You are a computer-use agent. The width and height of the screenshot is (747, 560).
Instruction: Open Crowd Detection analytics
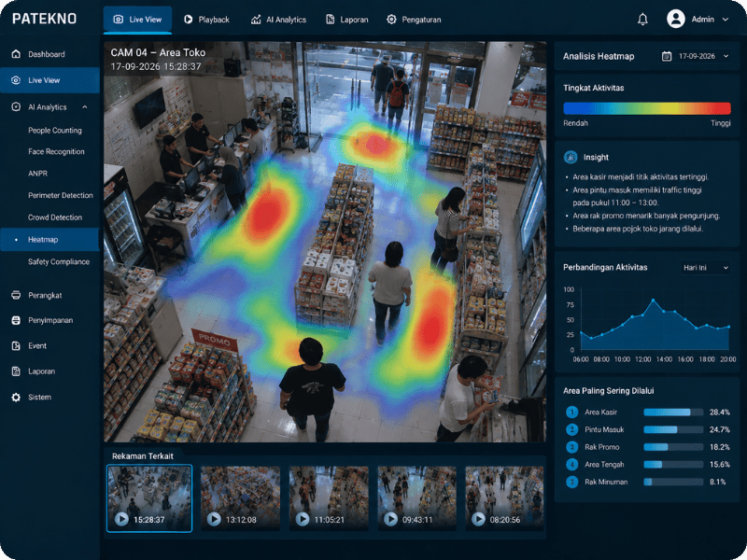[x=55, y=217]
